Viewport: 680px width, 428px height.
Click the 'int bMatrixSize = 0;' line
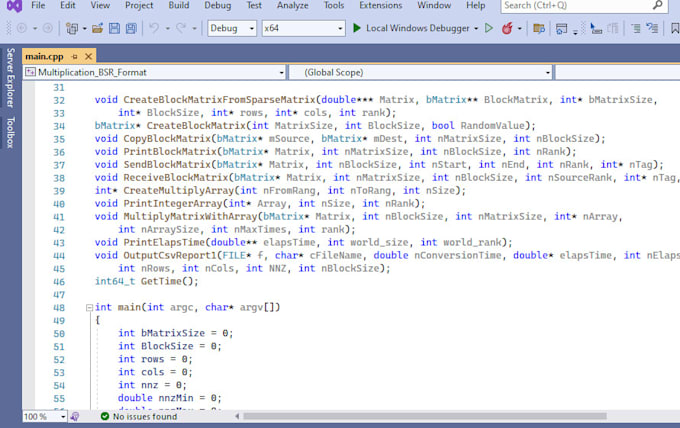click(175, 333)
